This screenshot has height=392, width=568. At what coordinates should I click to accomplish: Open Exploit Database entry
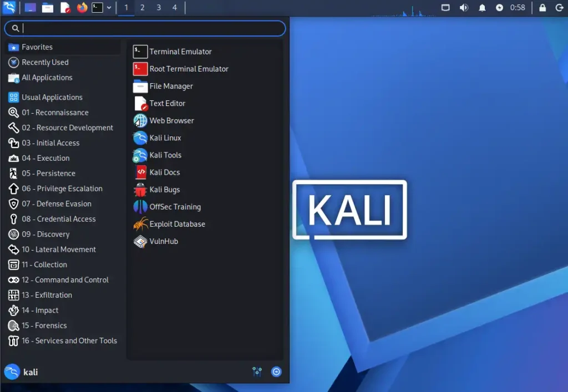[205, 224]
